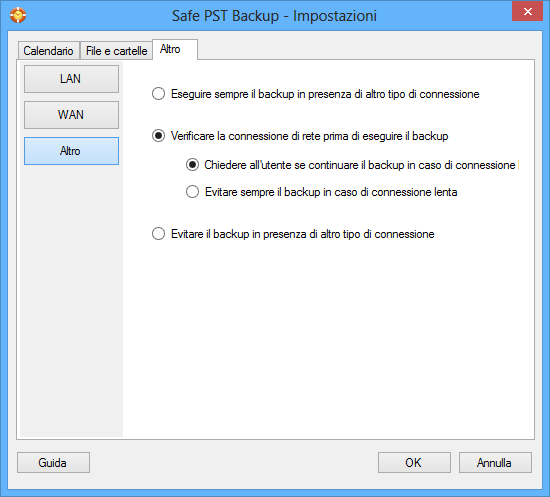Image resolution: width=550 pixels, height=497 pixels.
Task: Select the 'Eseguire sempre il backup' radio button
Action: coord(159,94)
